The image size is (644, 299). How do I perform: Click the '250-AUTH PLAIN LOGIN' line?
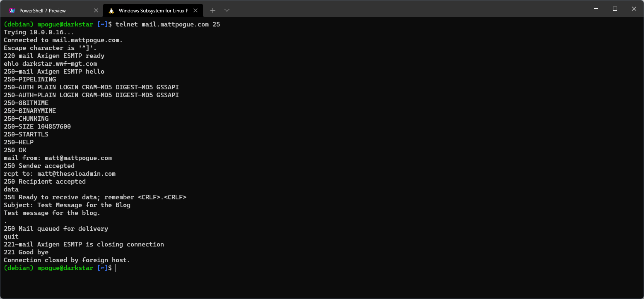pos(92,87)
